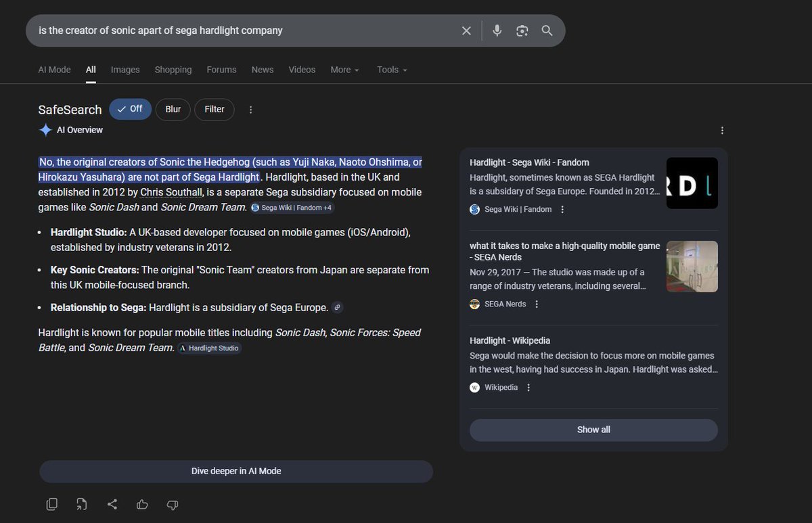Click Dive deeper in AI Mode button
Screen dimensions: 812x523
click(236, 472)
